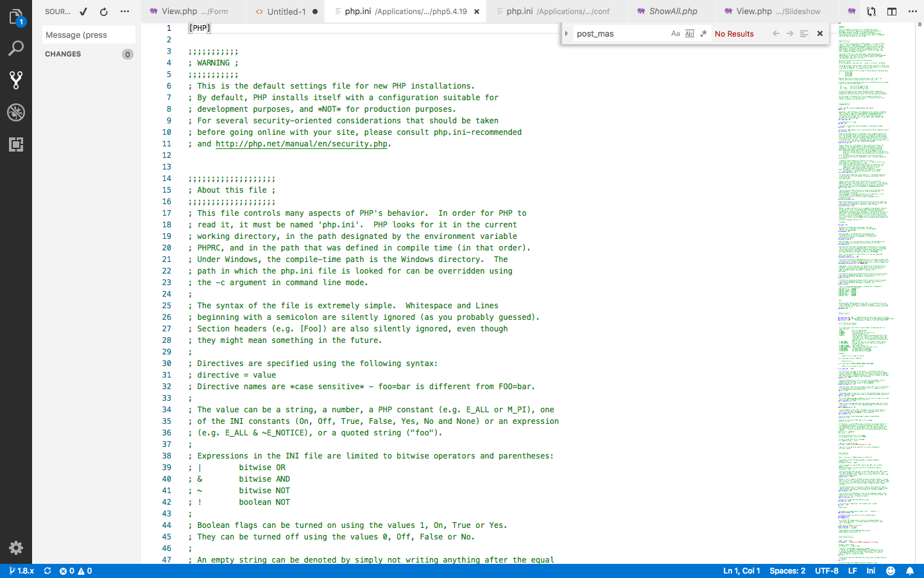Viewport: 924px width, 578px height.
Task: Click the unsaved dot on Untitled-1 tab
Action: (x=315, y=12)
